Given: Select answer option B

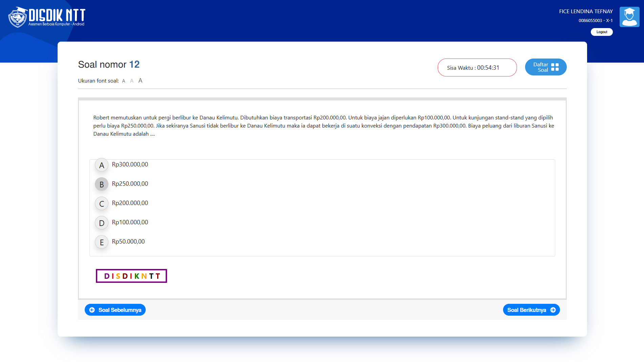Looking at the screenshot, I should 102,184.
